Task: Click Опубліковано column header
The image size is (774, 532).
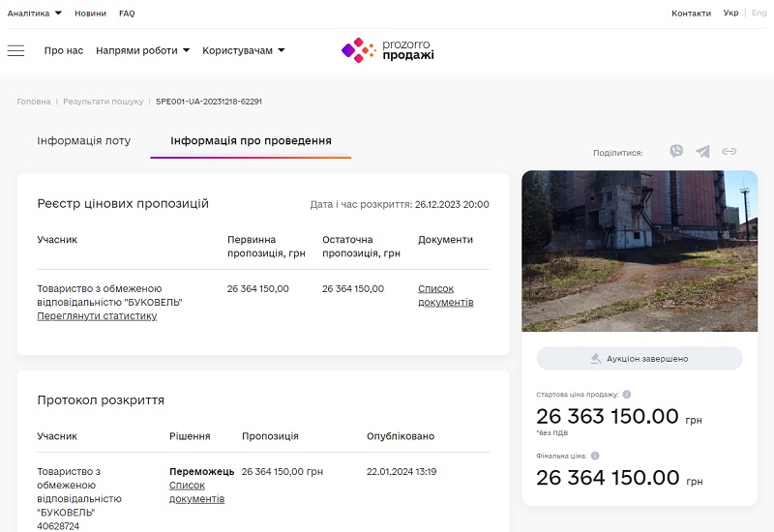Action: [x=401, y=436]
